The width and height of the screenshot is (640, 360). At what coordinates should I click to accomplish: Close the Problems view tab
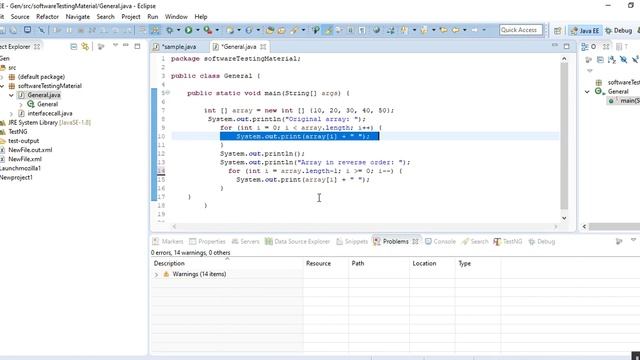tap(415, 241)
